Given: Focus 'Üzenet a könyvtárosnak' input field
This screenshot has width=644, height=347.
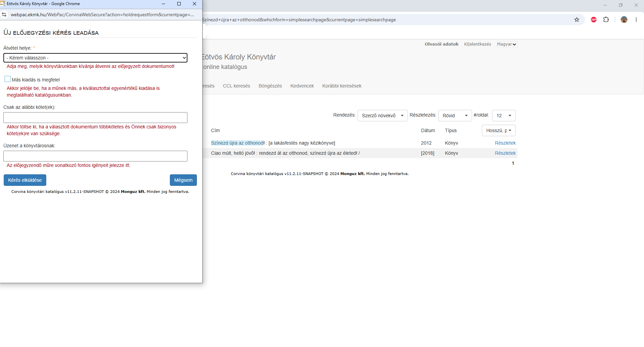Looking at the screenshot, I should click(x=95, y=156).
